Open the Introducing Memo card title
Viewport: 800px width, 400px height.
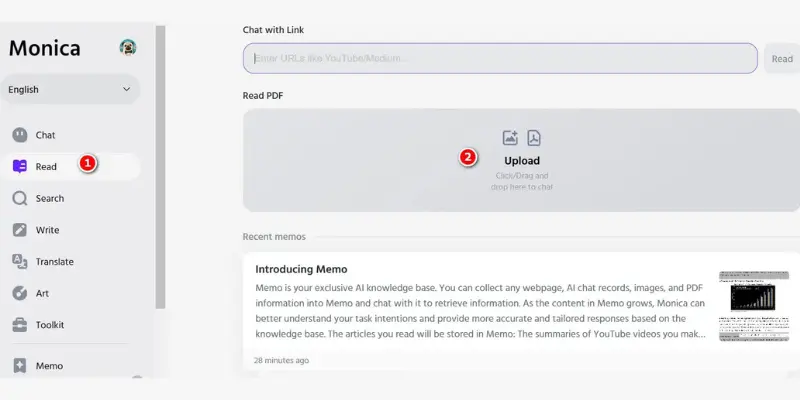coord(301,269)
